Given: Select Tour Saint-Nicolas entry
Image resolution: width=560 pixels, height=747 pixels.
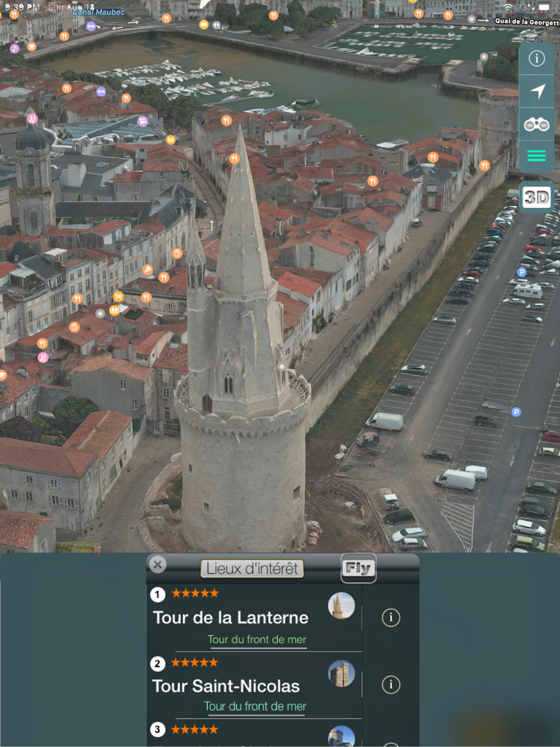Looking at the screenshot, I should [254, 685].
